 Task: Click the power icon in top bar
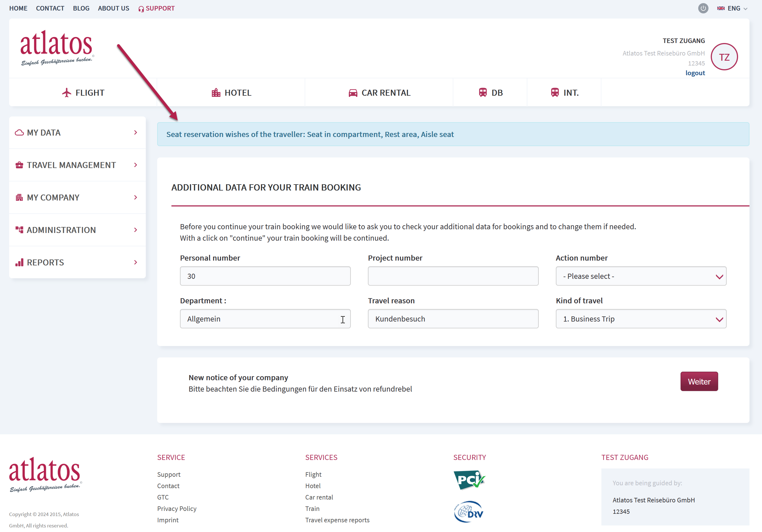(703, 8)
